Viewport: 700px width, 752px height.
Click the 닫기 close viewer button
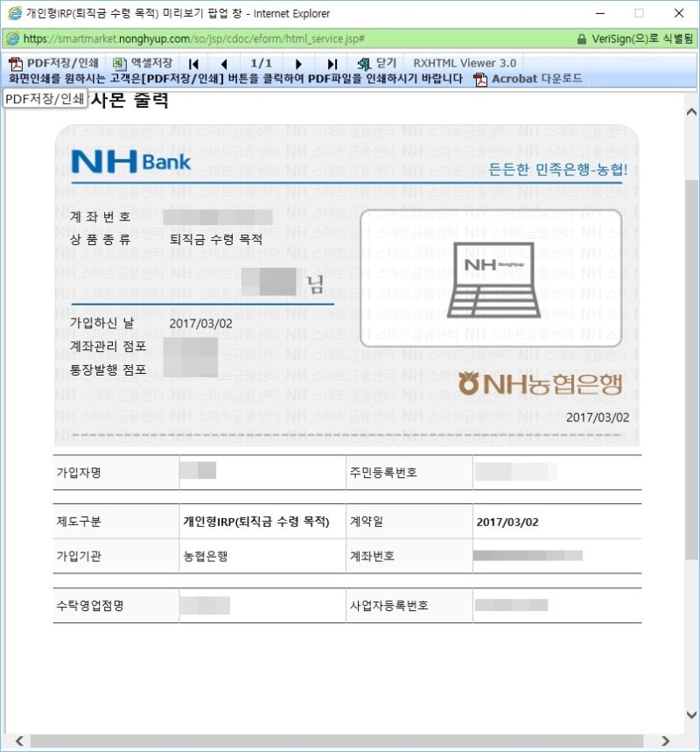[x=377, y=63]
